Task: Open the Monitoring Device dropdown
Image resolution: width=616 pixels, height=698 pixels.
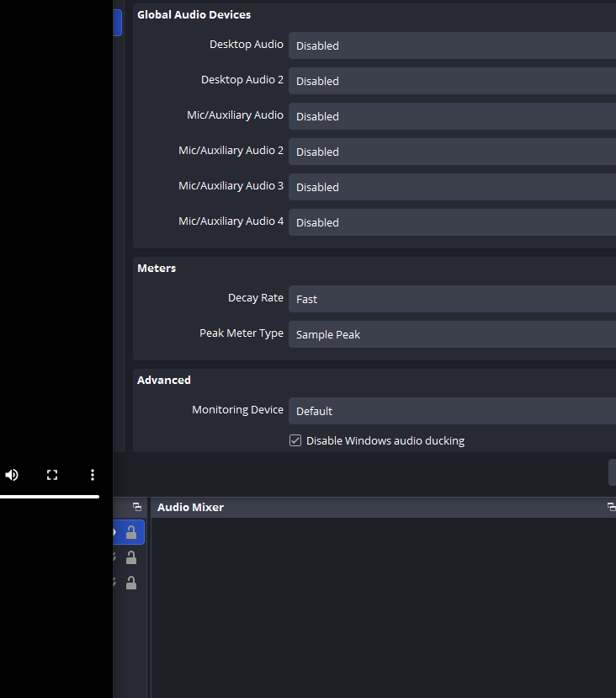Action: [x=452, y=411]
